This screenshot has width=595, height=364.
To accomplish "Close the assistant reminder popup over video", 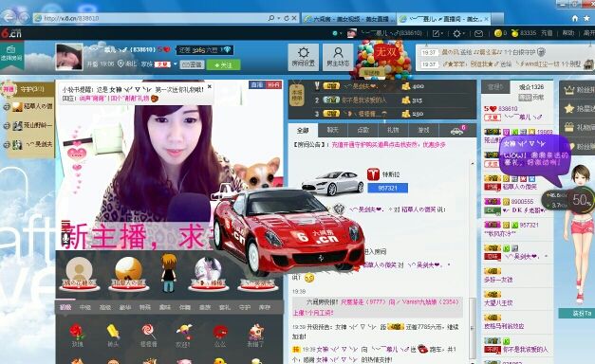I will (x=209, y=87).
